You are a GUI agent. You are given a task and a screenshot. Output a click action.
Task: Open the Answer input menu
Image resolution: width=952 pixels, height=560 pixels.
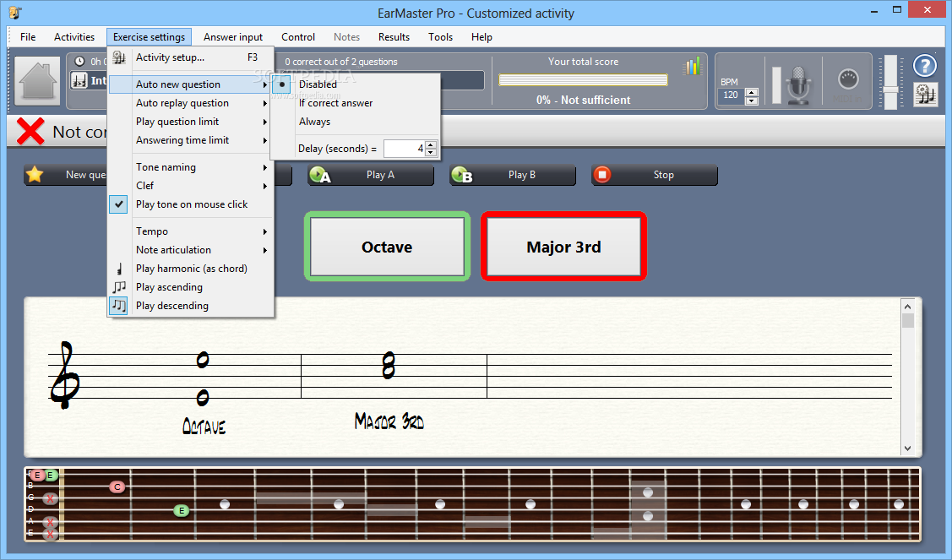(233, 37)
